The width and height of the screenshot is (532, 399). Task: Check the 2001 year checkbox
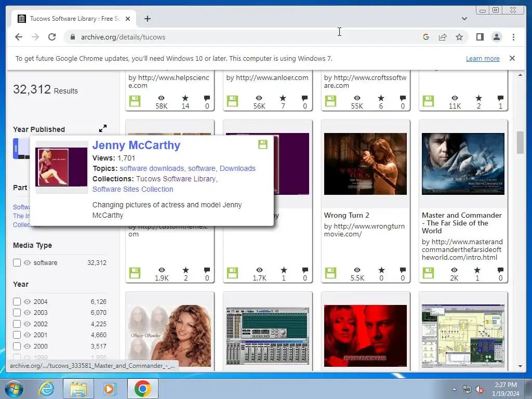tap(17, 335)
